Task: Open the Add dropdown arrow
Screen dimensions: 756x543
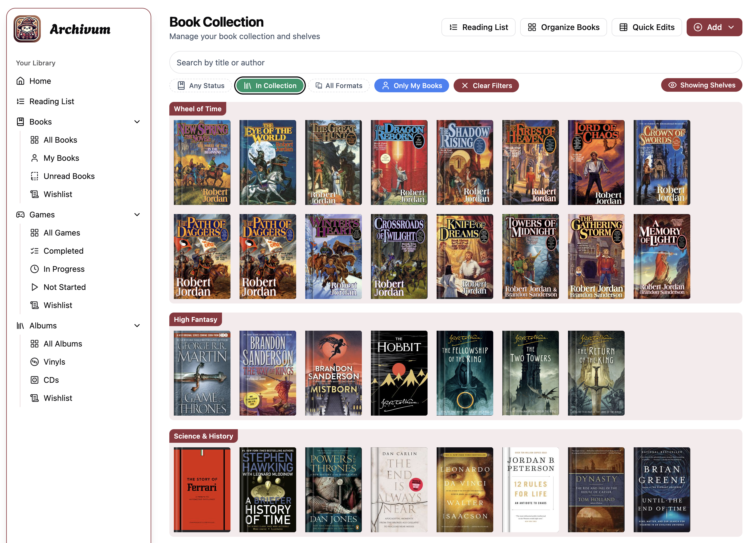Action: pos(731,27)
